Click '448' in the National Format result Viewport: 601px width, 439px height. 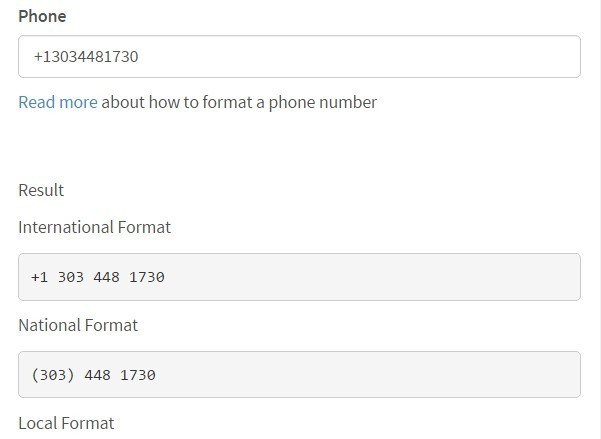point(97,375)
